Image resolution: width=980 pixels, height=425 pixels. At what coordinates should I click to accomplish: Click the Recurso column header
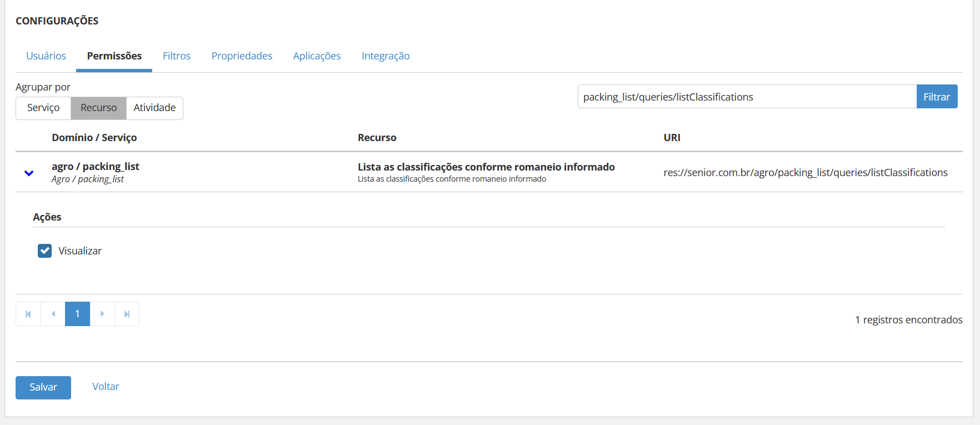(377, 138)
